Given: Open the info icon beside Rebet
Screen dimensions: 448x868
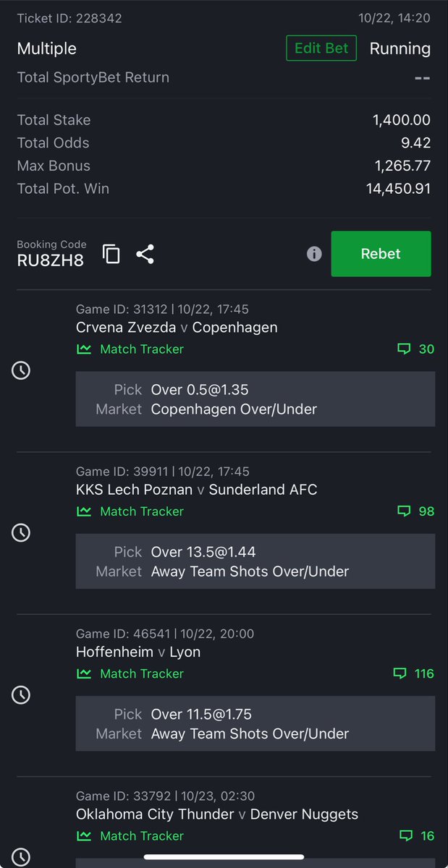Looking at the screenshot, I should [x=314, y=254].
